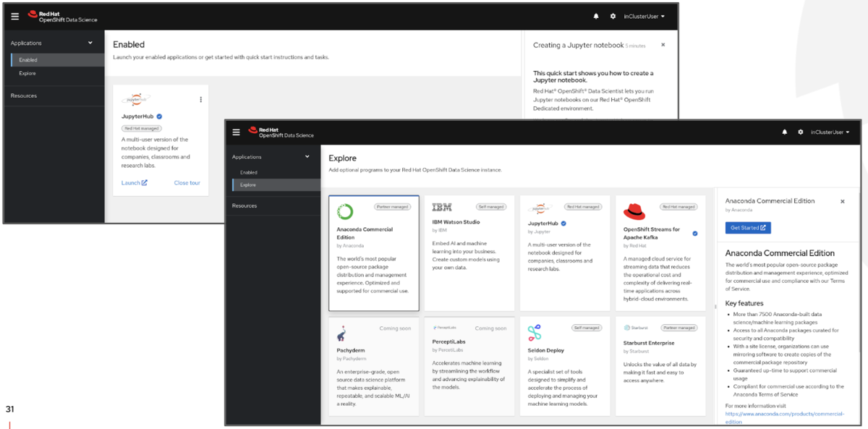Close the Anaconda Commercial Edition side panel

point(842,201)
